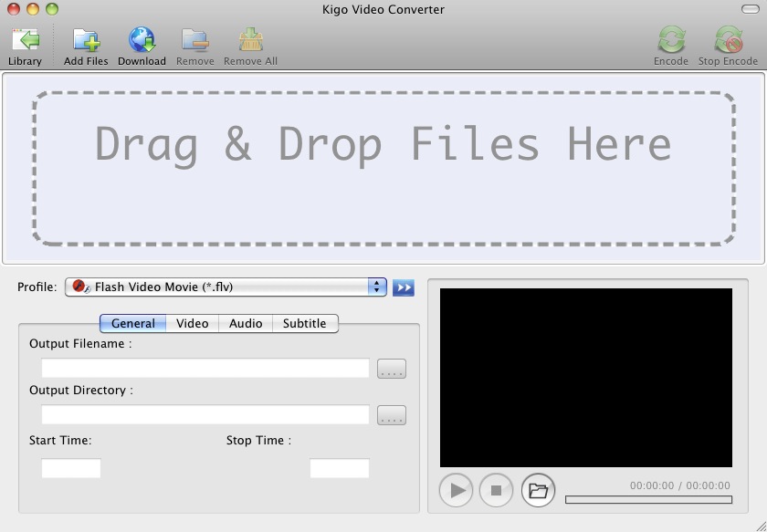Switch to the Video tab

click(x=192, y=323)
